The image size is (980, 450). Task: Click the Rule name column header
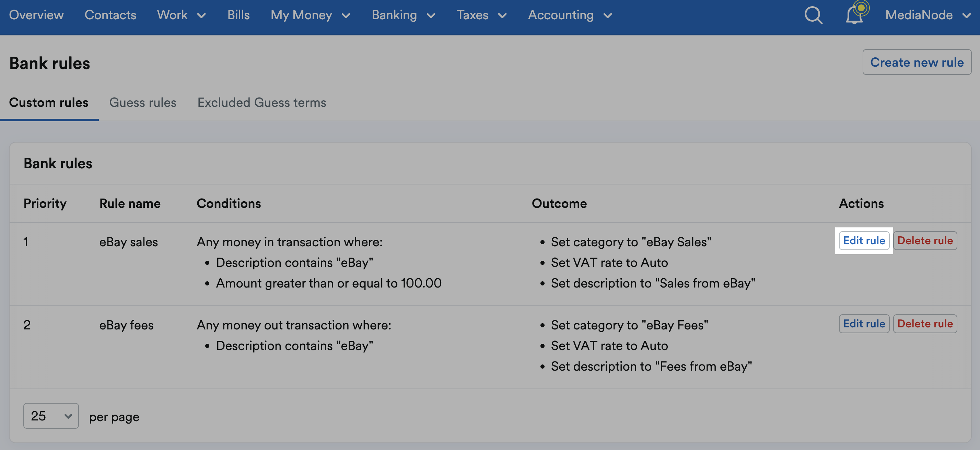pyautogui.click(x=130, y=203)
